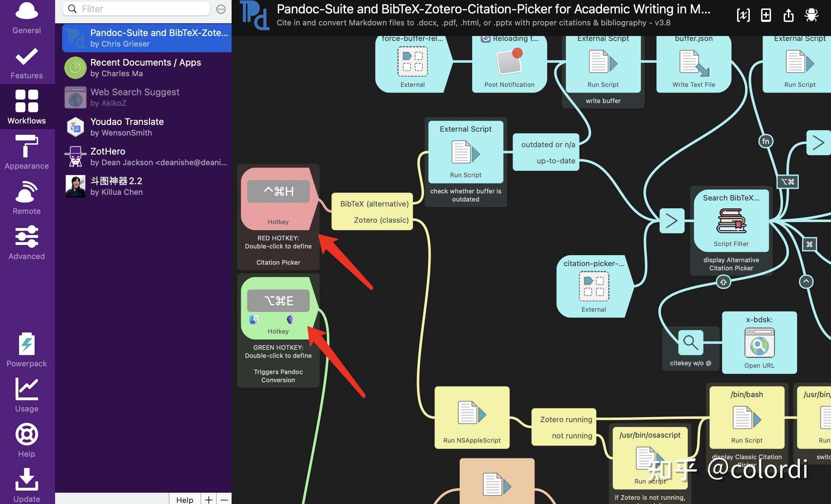
Task: Click the add-object plus-document icon
Action: (x=766, y=15)
